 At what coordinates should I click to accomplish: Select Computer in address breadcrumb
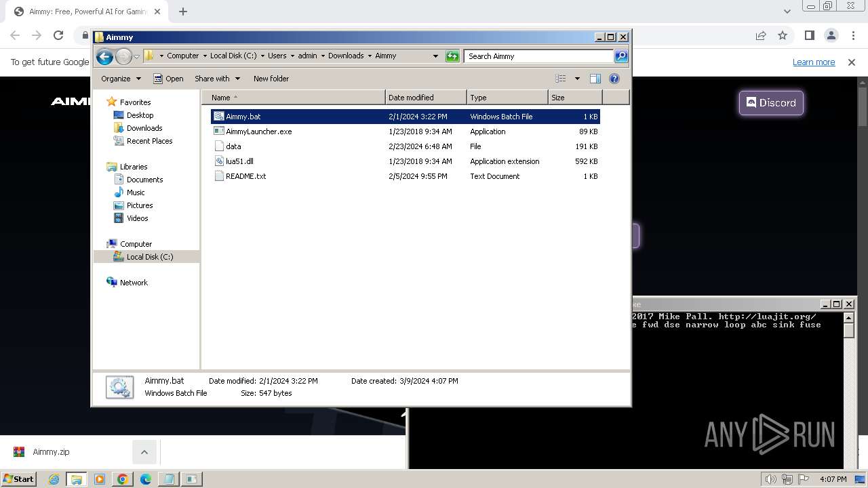pyautogui.click(x=183, y=56)
